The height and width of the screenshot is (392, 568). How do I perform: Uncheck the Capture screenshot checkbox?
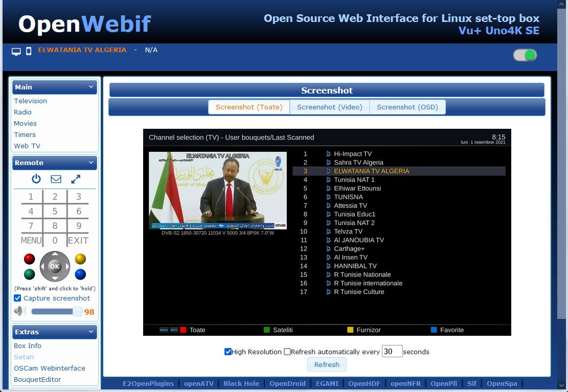[x=17, y=298]
